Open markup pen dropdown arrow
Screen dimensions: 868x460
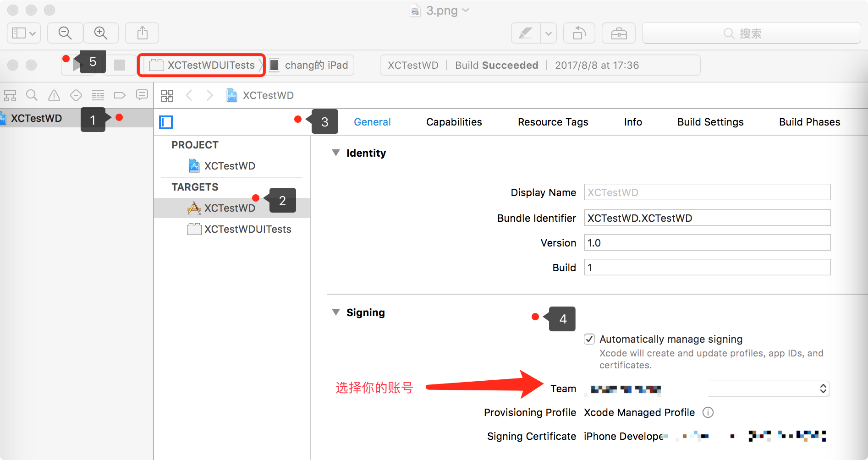pos(549,33)
